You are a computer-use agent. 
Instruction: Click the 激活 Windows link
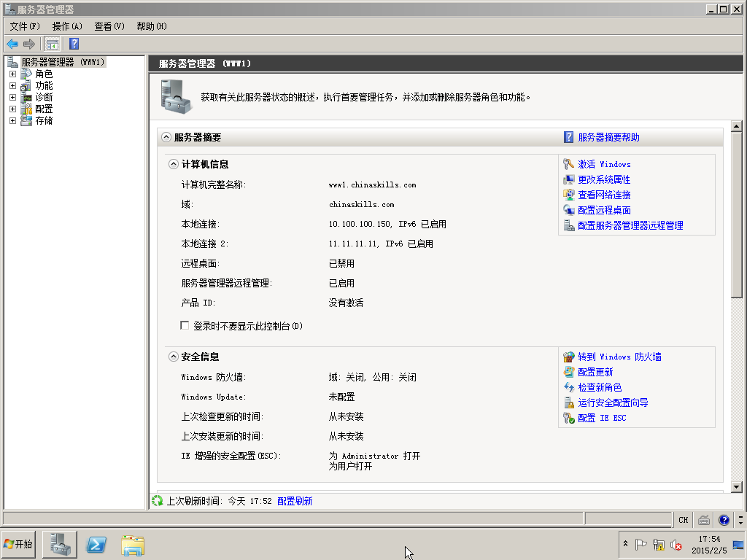pos(604,164)
